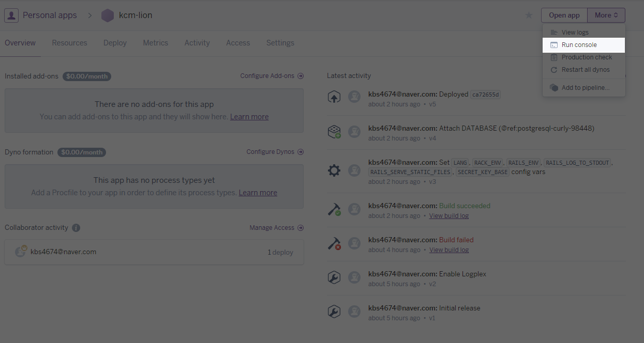The image size is (644, 343).
Task: Click the Manage Access arrow icon
Action: tap(301, 228)
